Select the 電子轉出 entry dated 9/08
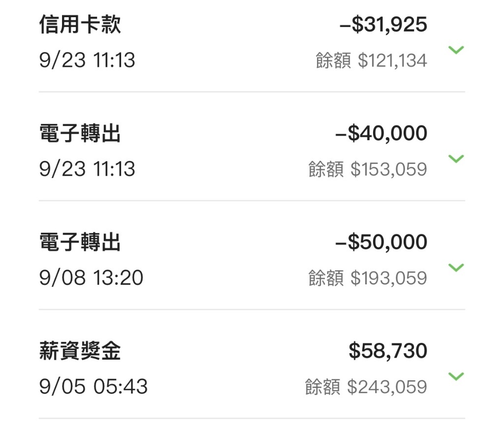 tap(252, 255)
